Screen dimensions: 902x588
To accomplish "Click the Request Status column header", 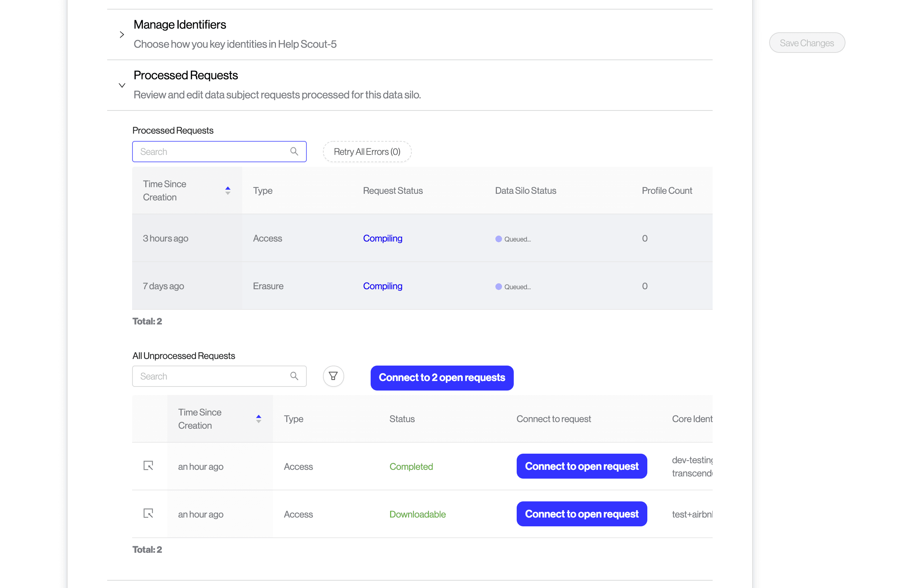I will (393, 190).
